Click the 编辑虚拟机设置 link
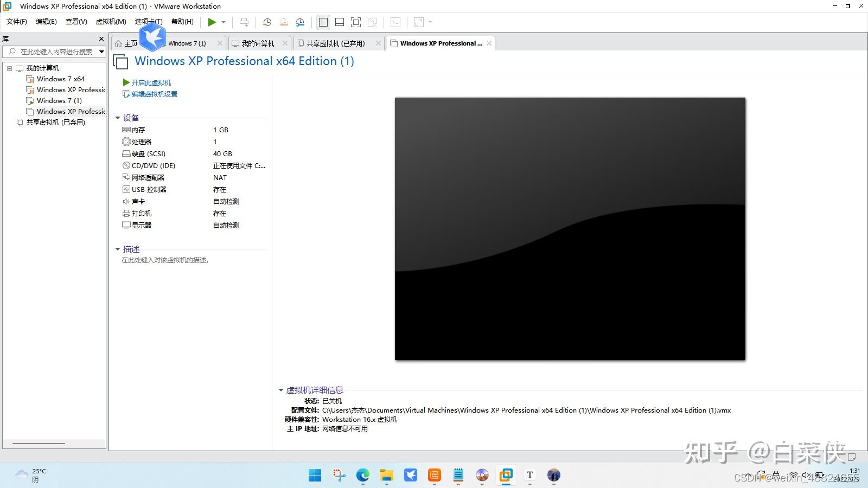This screenshot has width=868, height=488. [154, 93]
